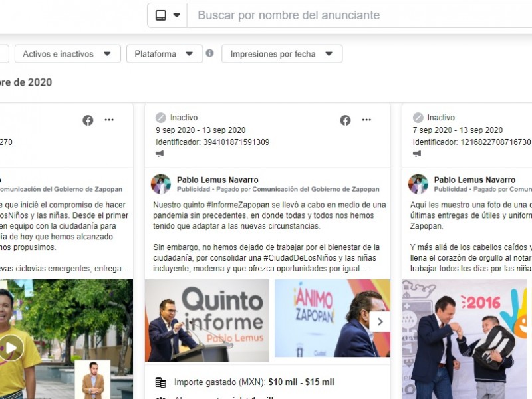Viewport: 532px width, 399px height.
Task: Expand the 'Activos e inactivos' filter
Action: point(68,54)
